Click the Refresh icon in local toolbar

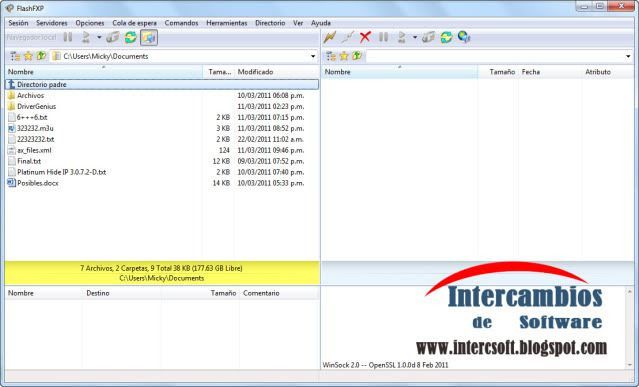click(131, 37)
